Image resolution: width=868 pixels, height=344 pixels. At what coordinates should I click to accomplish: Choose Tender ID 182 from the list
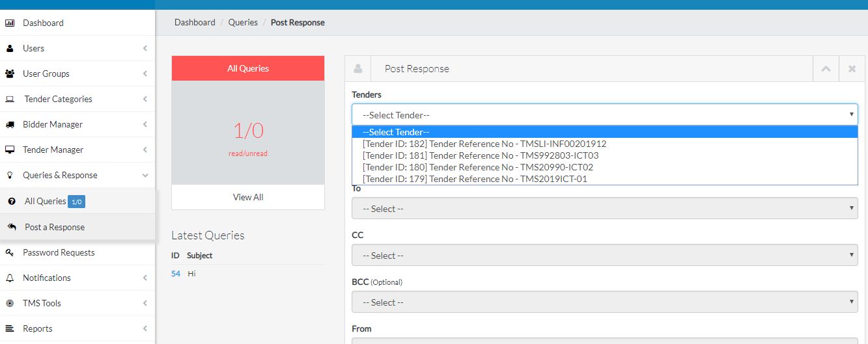(484, 144)
